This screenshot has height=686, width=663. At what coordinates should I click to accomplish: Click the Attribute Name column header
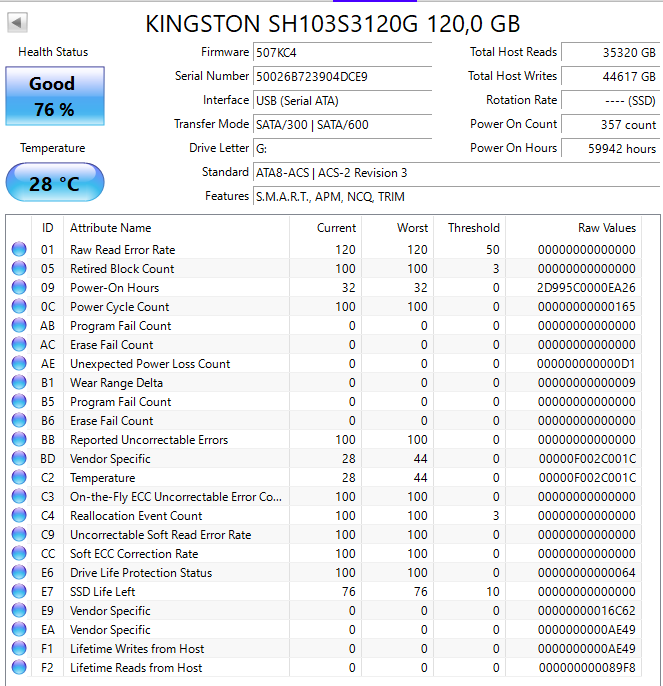coord(110,228)
